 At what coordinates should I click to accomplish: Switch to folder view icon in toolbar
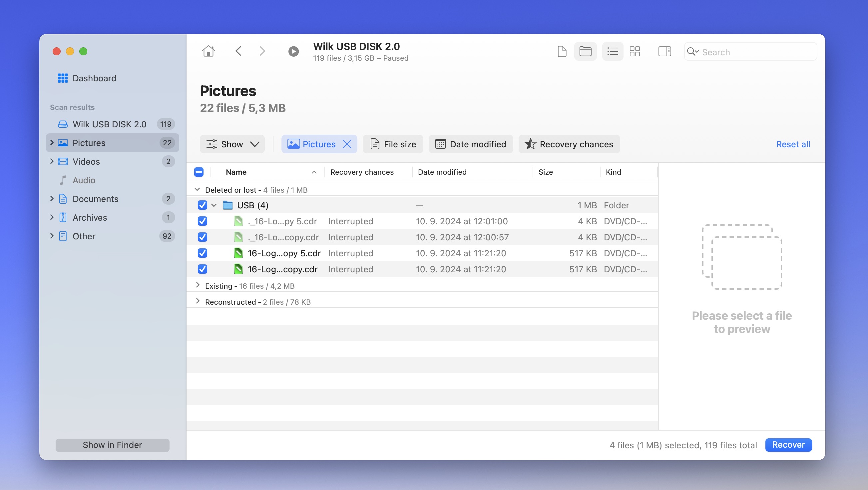(x=585, y=52)
